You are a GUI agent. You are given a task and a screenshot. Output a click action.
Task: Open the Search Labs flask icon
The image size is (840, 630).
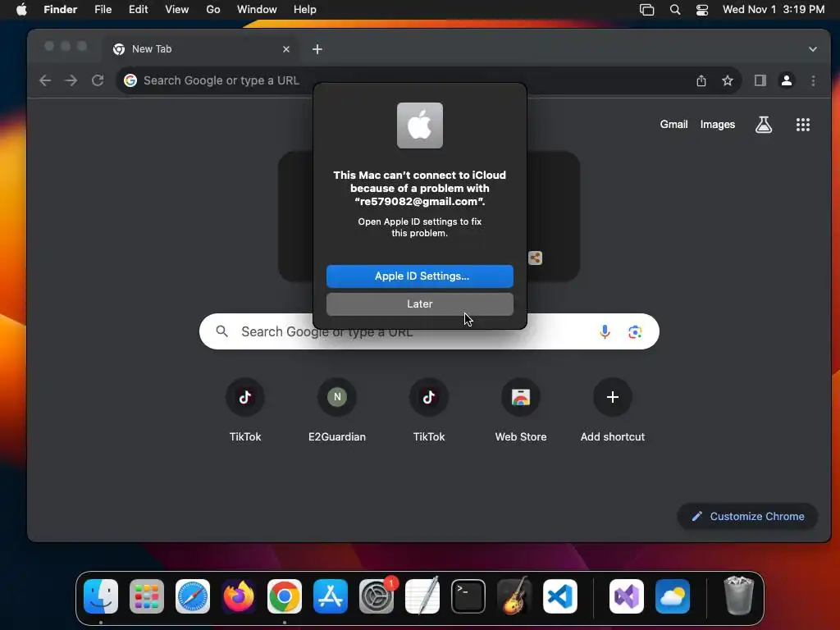pos(764,125)
